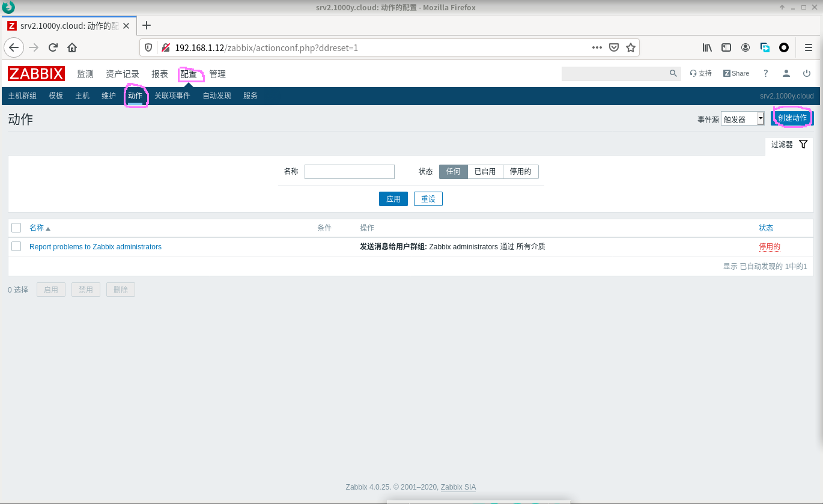Sort the list by 名称 column header

tap(37, 228)
